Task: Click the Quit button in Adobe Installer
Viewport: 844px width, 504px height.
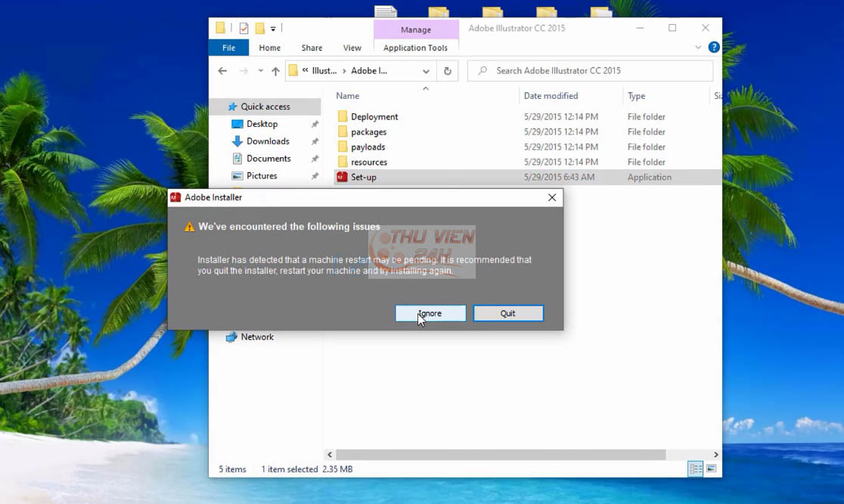Action: click(x=508, y=313)
